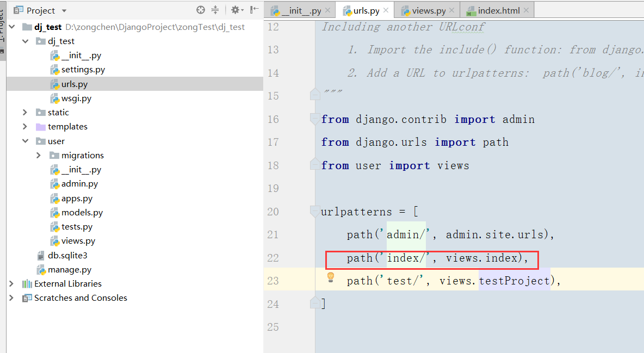Expand the templates folder
The image size is (644, 353).
(24, 127)
